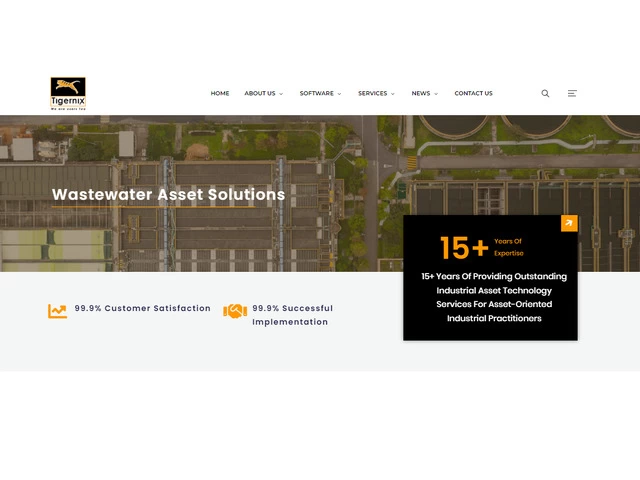Image resolution: width=640 pixels, height=480 pixels.
Task: Click the orange handshake icon
Action: (235, 311)
